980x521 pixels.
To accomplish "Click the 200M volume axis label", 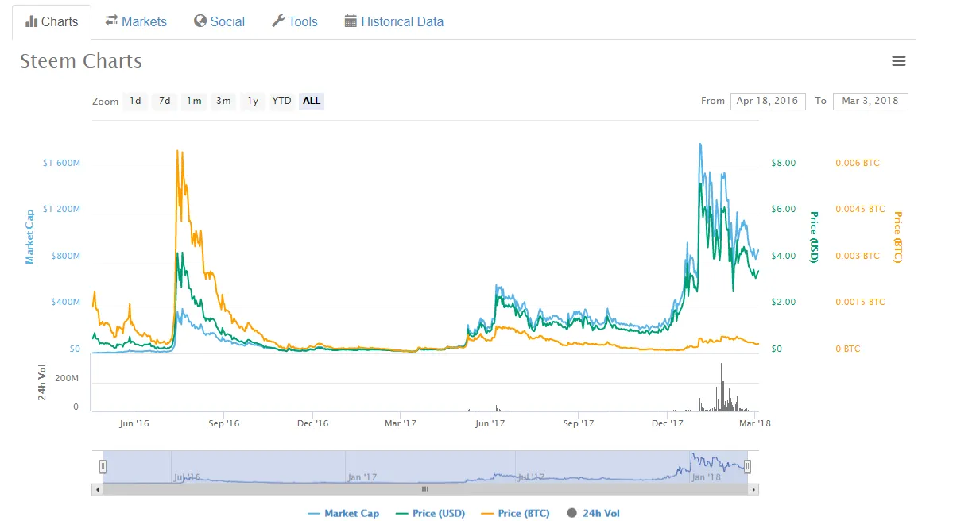I will [68, 380].
